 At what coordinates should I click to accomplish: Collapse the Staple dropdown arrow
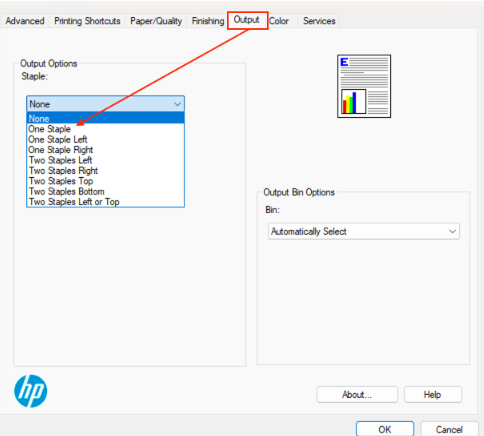click(x=177, y=104)
